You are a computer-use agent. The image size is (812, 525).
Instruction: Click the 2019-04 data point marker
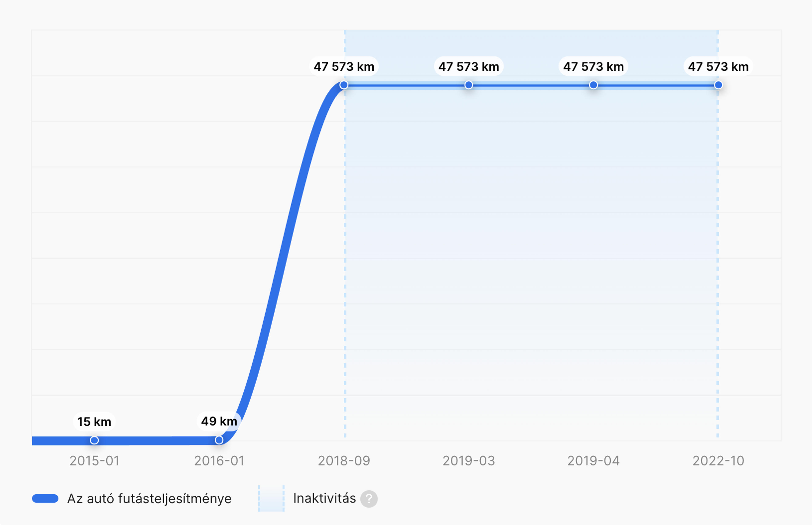click(594, 85)
